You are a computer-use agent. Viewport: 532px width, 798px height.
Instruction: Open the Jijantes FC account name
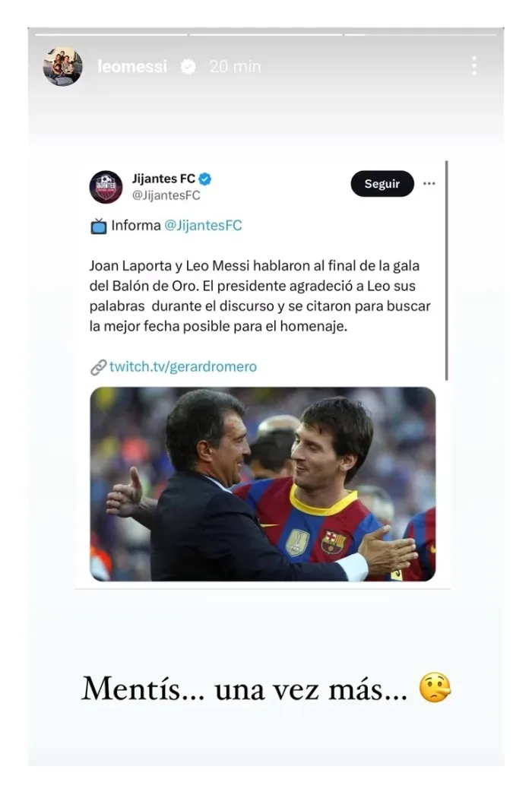(x=163, y=179)
